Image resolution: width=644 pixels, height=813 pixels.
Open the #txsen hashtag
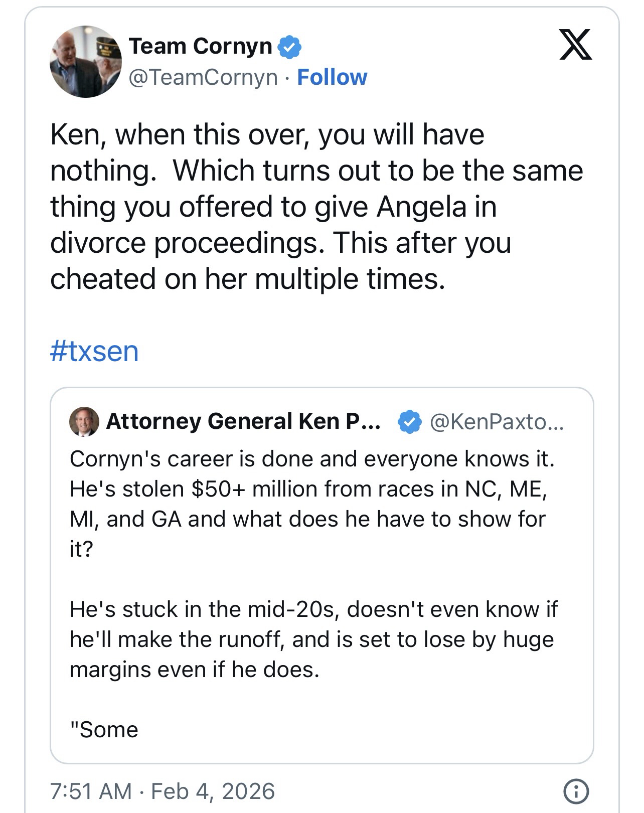(94, 351)
